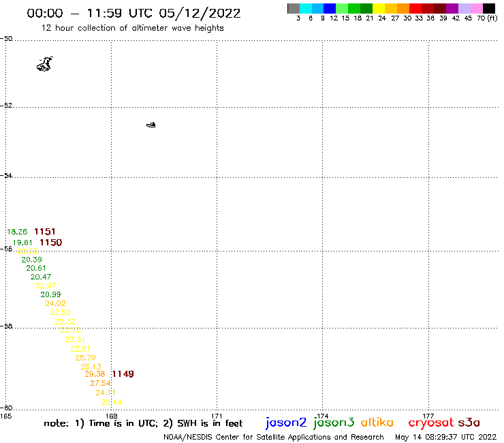Click the 1149 time stamp
Screen dimensions: 504x443
point(123,374)
